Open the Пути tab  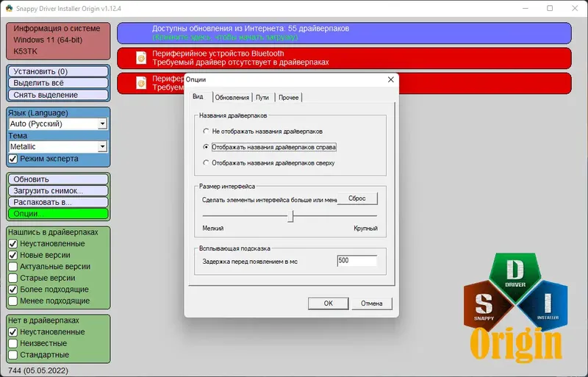[262, 98]
